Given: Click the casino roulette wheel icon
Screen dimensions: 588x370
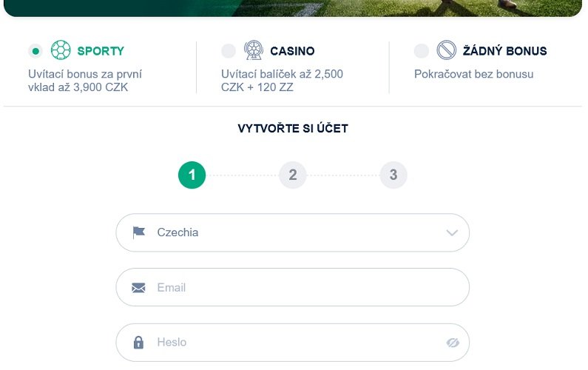Looking at the screenshot, I should 254,50.
